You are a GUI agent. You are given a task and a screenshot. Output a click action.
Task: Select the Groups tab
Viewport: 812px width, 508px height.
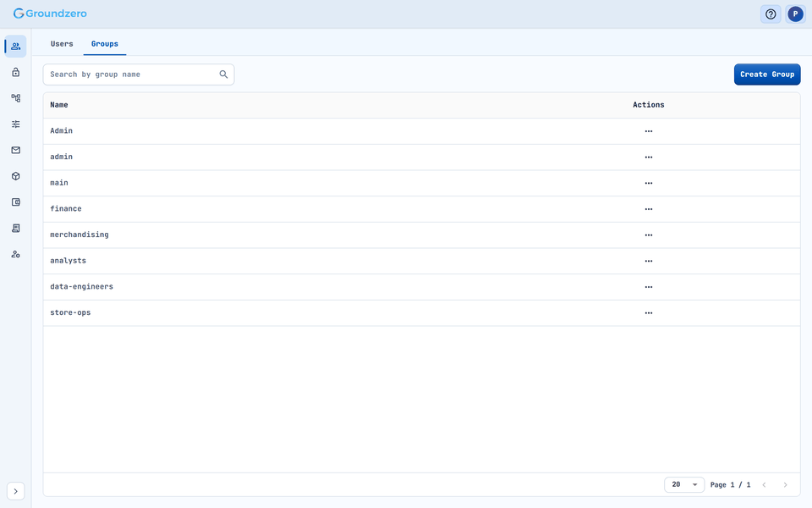coord(105,44)
